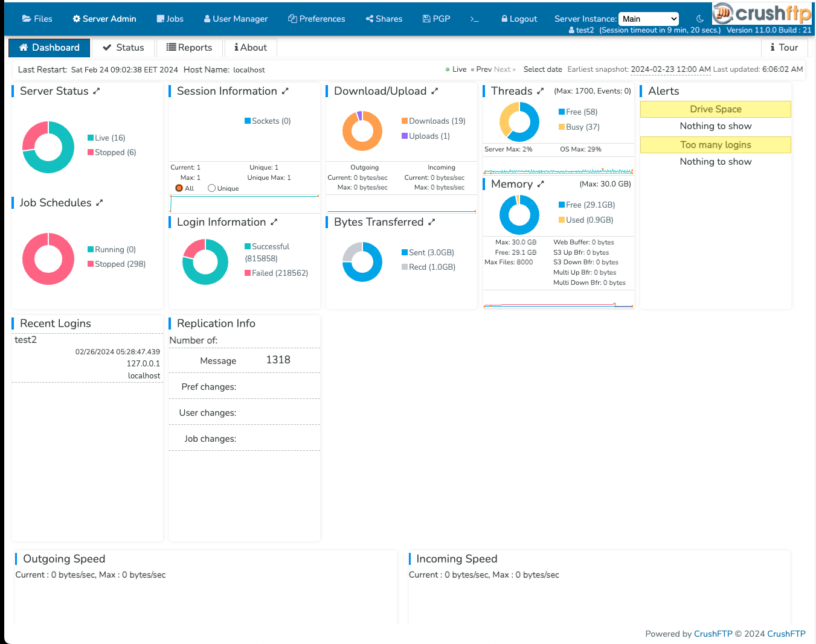Click the Threads donut chart
This screenshot has width=816, height=644.
(519, 122)
